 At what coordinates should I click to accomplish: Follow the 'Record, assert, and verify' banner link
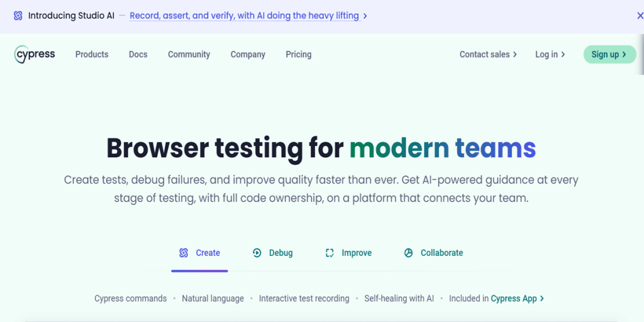[x=248, y=16]
